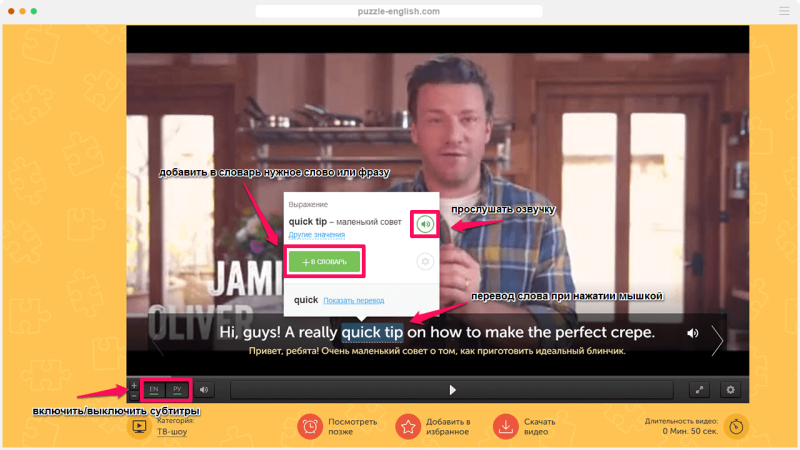This screenshot has width=800, height=450.
Task: Play the video
Action: [452, 390]
